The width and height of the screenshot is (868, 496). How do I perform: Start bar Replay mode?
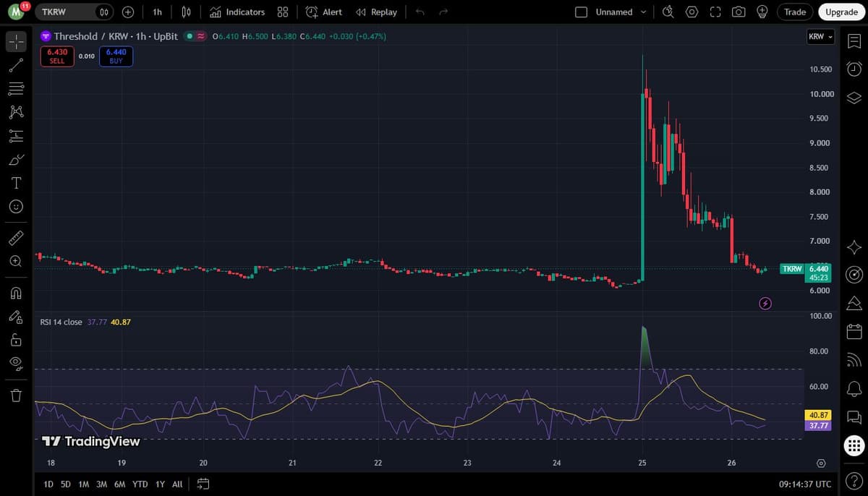click(x=376, y=12)
